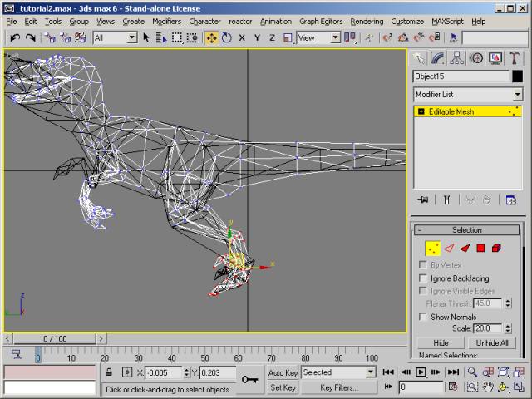The image size is (532, 399).
Task: Toggle the selection lock padlock
Action: pyautogui.click(x=110, y=372)
